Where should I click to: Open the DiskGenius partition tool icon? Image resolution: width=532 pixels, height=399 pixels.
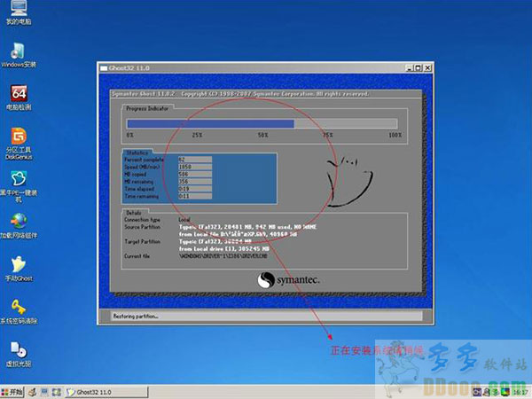19,143
